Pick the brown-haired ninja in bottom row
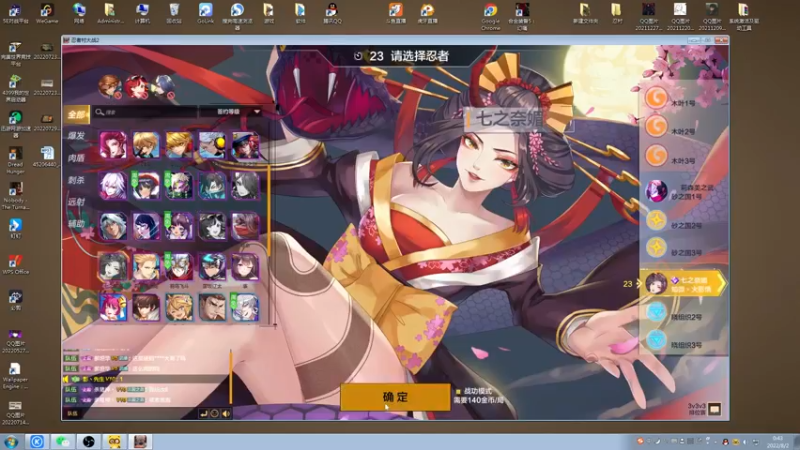The image size is (800, 450). (146, 307)
